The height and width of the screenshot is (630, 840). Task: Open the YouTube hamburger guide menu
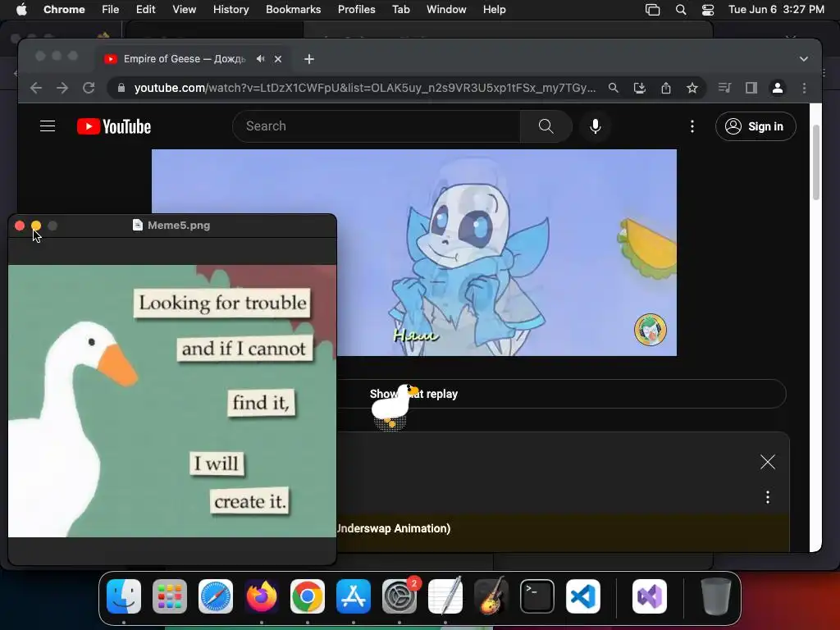48,126
